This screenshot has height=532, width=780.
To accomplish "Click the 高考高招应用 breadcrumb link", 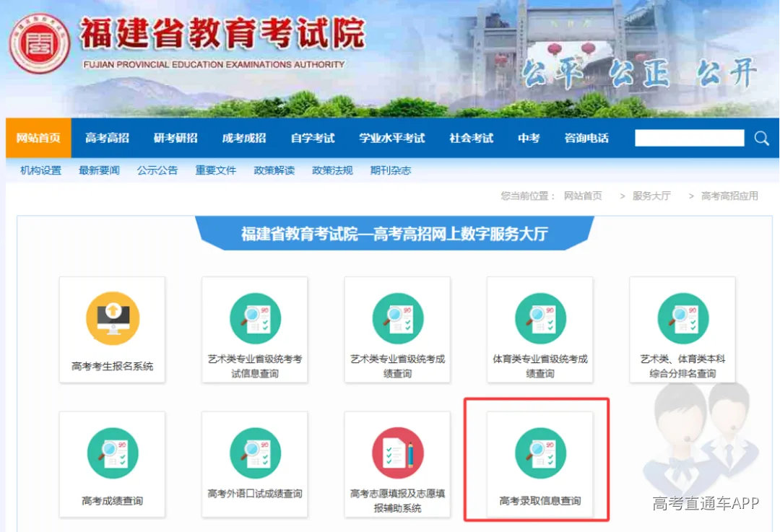I will (x=729, y=196).
